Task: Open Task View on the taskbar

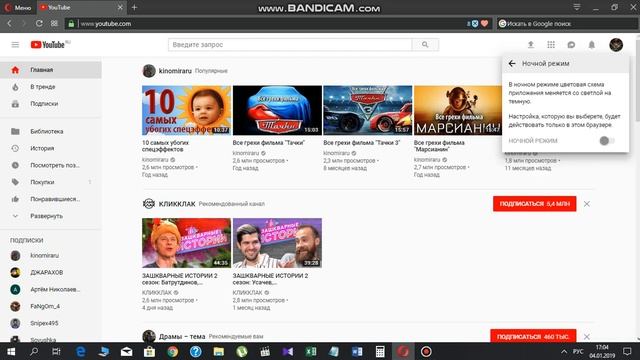Action: coord(57,351)
